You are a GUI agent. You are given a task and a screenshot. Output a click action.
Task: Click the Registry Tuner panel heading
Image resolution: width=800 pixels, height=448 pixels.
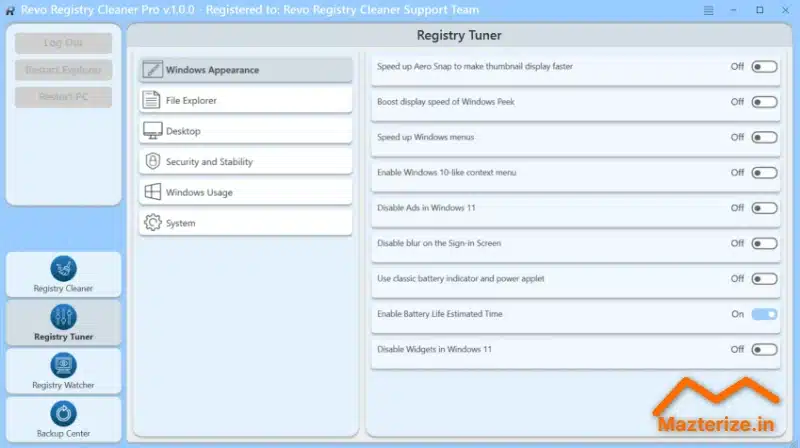point(459,35)
